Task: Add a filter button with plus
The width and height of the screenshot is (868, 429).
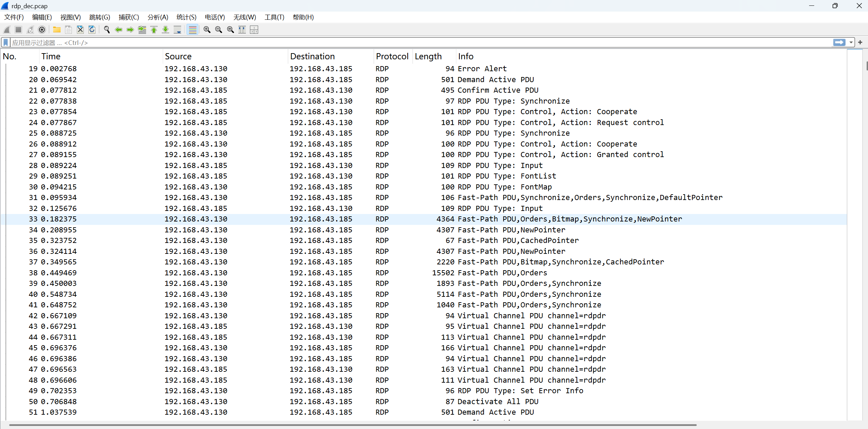Action: [860, 43]
